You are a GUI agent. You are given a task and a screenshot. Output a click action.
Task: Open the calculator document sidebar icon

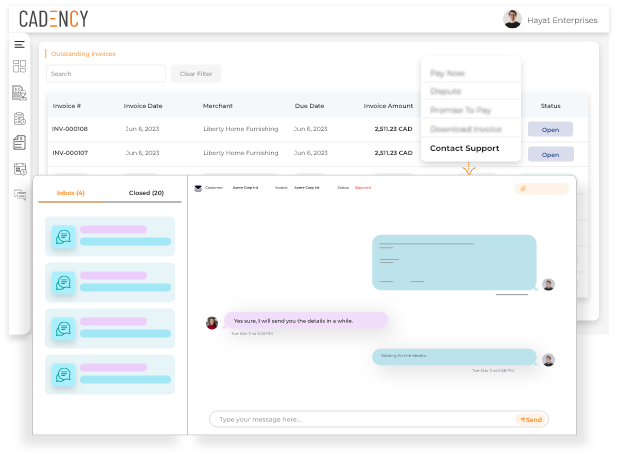(x=19, y=118)
